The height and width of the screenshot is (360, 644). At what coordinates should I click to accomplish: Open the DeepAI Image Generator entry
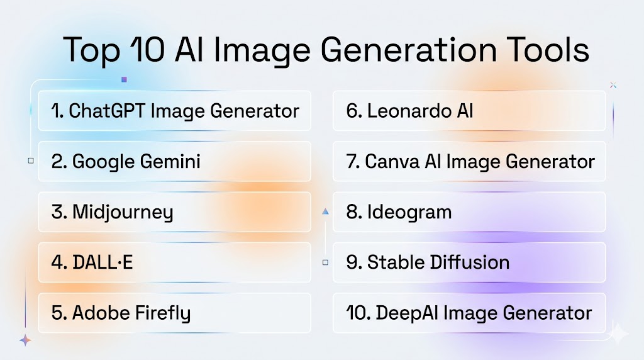coord(469,312)
